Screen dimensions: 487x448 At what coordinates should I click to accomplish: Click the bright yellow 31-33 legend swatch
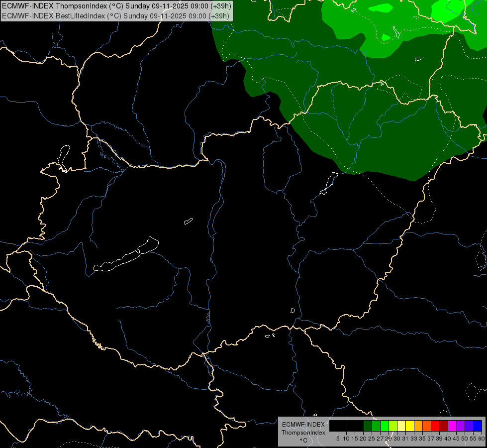click(x=410, y=426)
